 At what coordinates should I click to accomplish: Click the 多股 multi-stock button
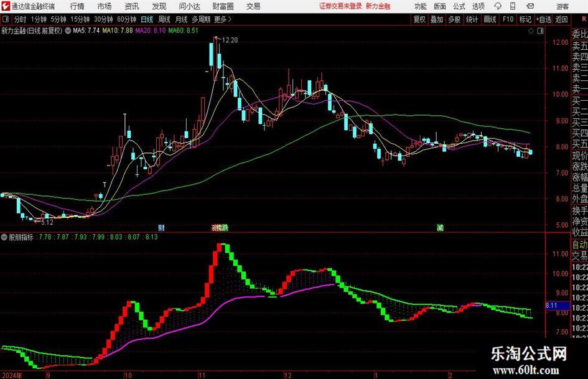[x=454, y=19]
